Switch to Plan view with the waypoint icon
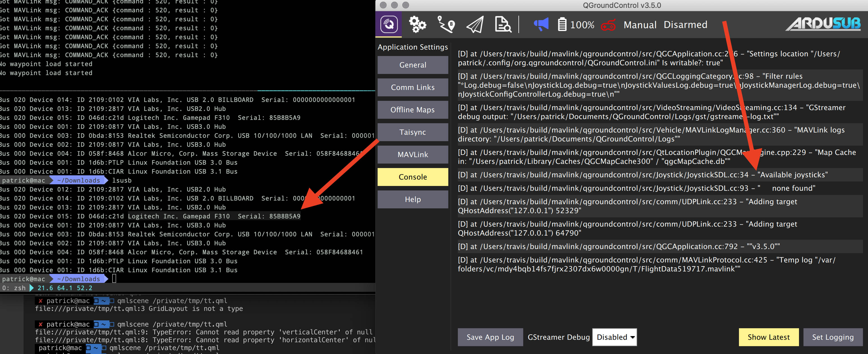Image resolution: width=868 pixels, height=354 pixels. pos(446,25)
